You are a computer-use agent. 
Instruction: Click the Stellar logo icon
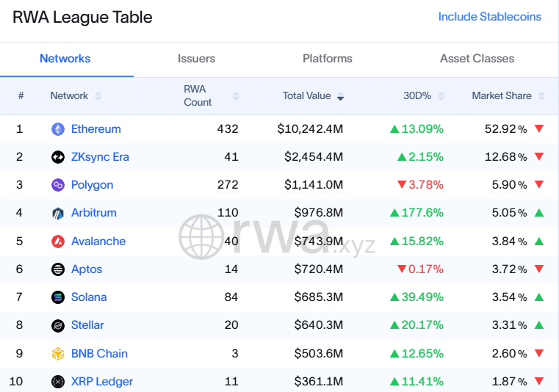57,325
